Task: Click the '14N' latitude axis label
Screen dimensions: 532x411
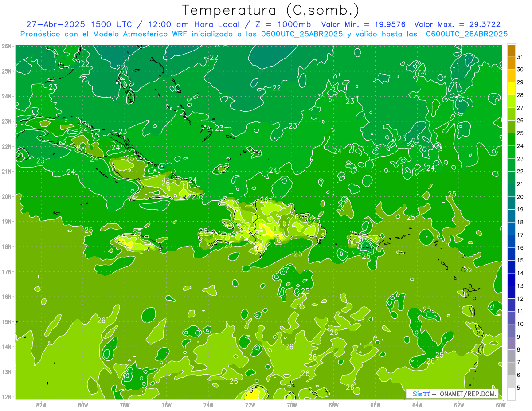Action: pos(7,347)
